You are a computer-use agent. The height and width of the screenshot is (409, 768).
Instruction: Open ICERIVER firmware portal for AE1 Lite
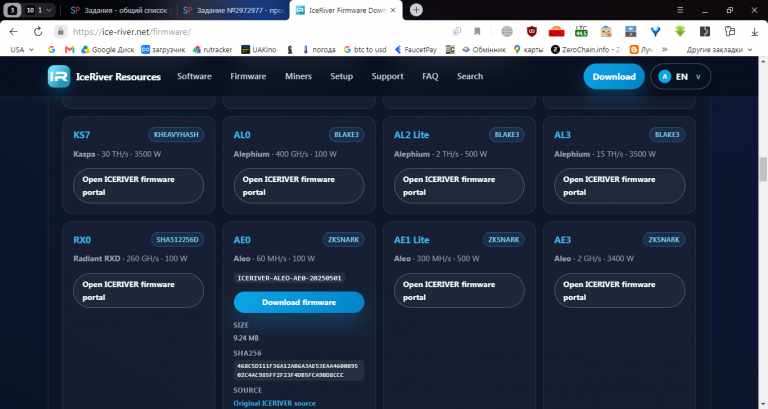(x=459, y=290)
